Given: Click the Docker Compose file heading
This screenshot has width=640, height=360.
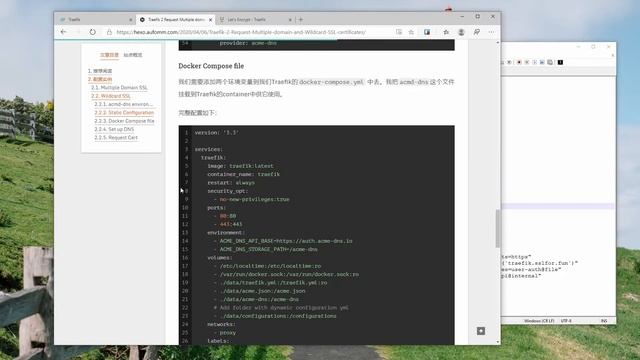Looking at the screenshot, I should (211, 66).
